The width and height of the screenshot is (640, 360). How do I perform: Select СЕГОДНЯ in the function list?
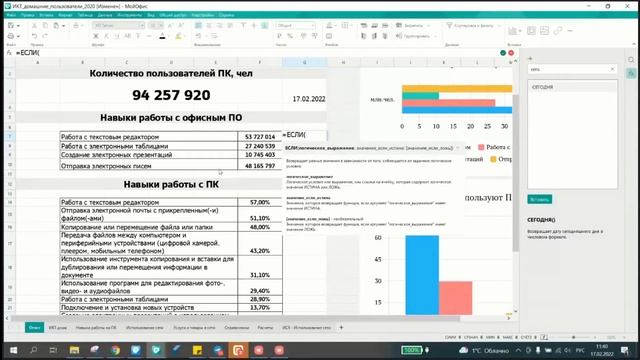[x=572, y=87]
